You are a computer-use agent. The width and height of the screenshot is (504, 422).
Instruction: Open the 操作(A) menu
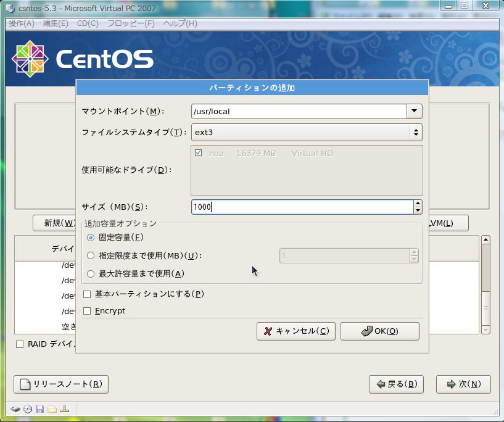(22, 23)
